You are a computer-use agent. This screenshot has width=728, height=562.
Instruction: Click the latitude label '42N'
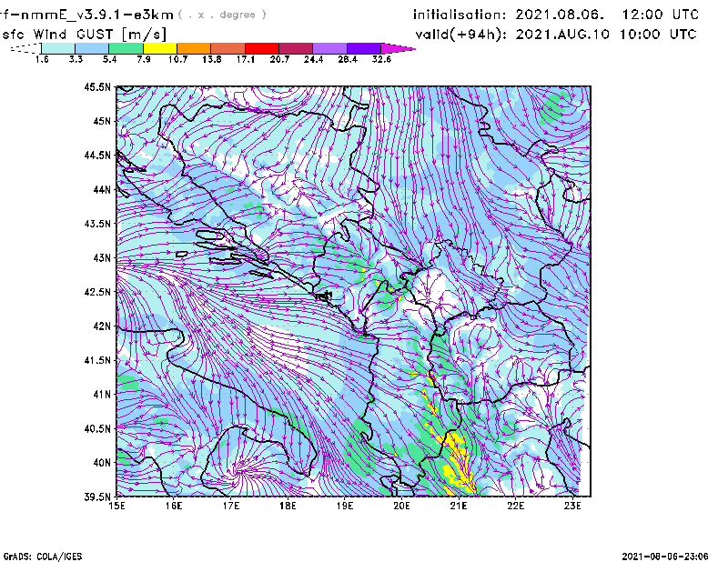point(102,326)
